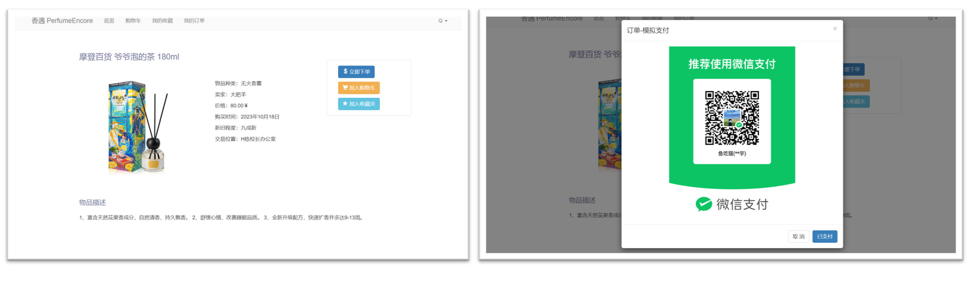The image size is (980, 283).
Task: Click the 订单-模拟支付 dialog title
Action: click(x=648, y=30)
